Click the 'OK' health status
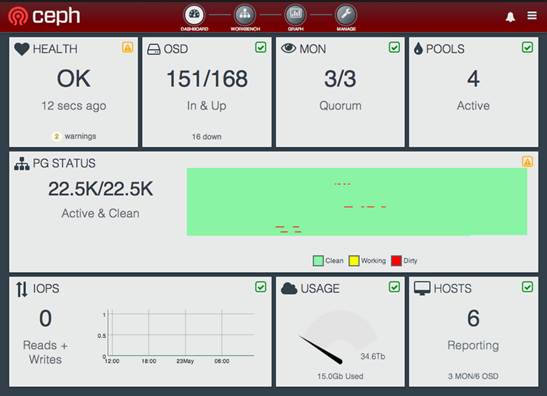The width and height of the screenshot is (547, 396). [x=74, y=79]
